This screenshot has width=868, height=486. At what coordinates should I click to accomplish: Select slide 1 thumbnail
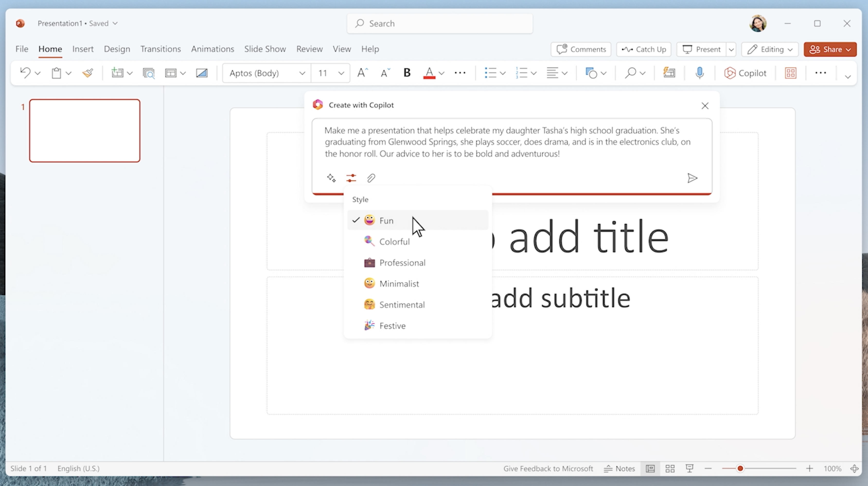pyautogui.click(x=85, y=131)
